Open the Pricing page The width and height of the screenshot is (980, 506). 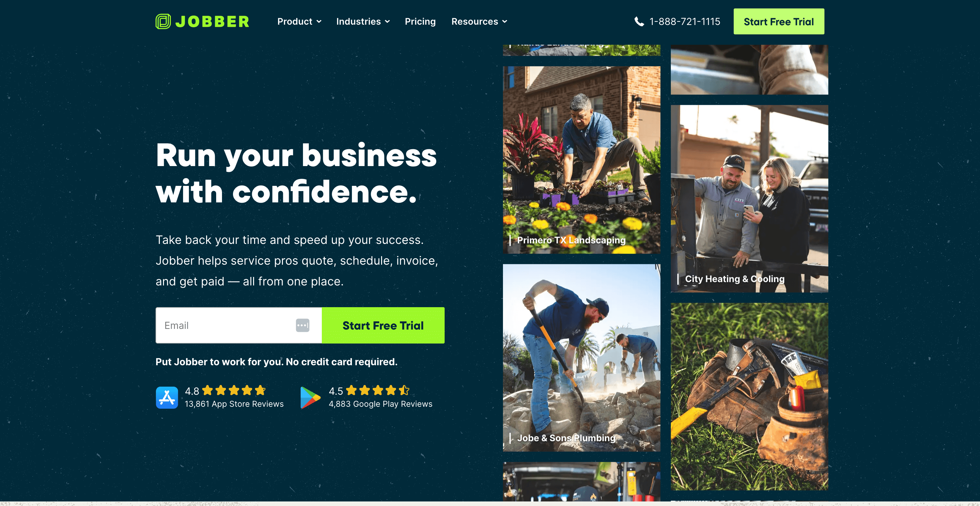420,21
